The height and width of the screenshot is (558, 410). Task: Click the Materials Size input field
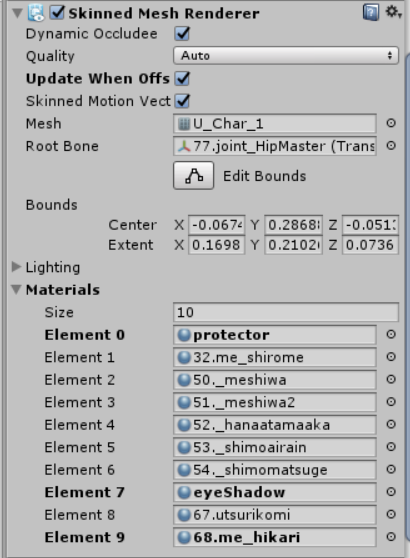(286, 312)
